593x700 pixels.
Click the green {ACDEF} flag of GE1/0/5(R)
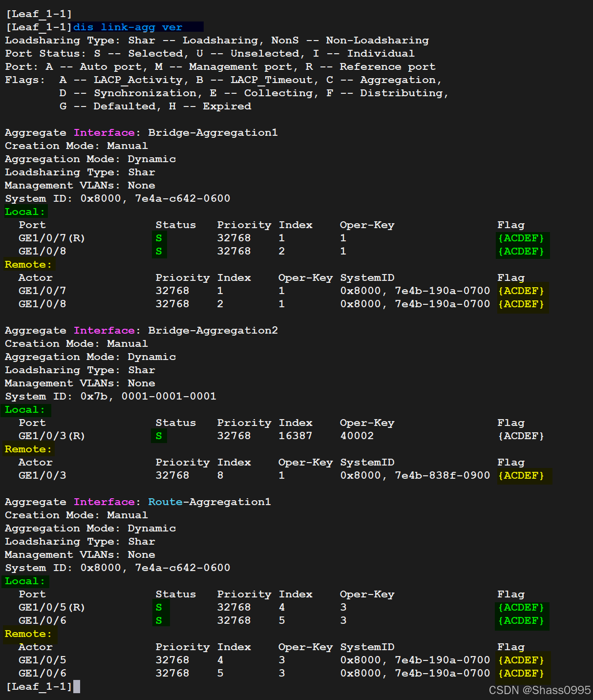coord(521,608)
